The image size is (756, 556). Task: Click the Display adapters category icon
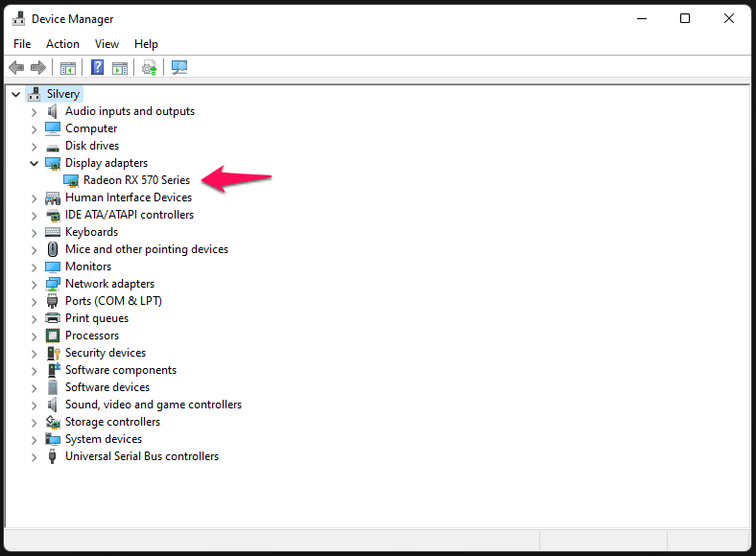coord(53,163)
